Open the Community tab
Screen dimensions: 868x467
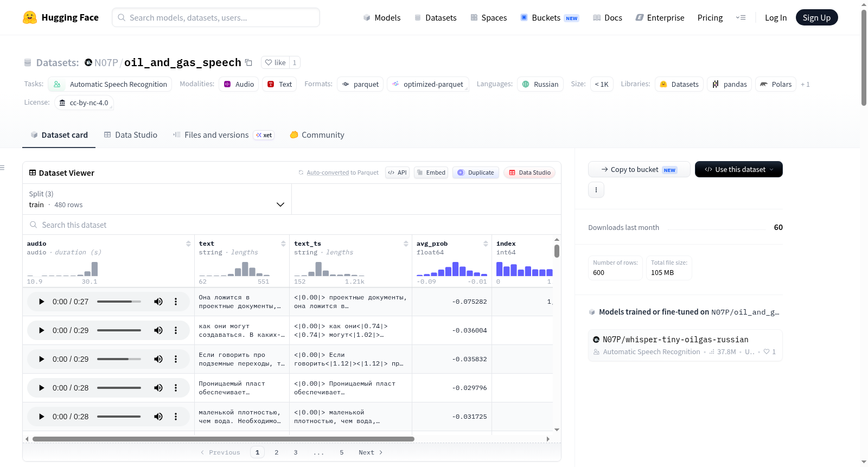click(x=317, y=135)
